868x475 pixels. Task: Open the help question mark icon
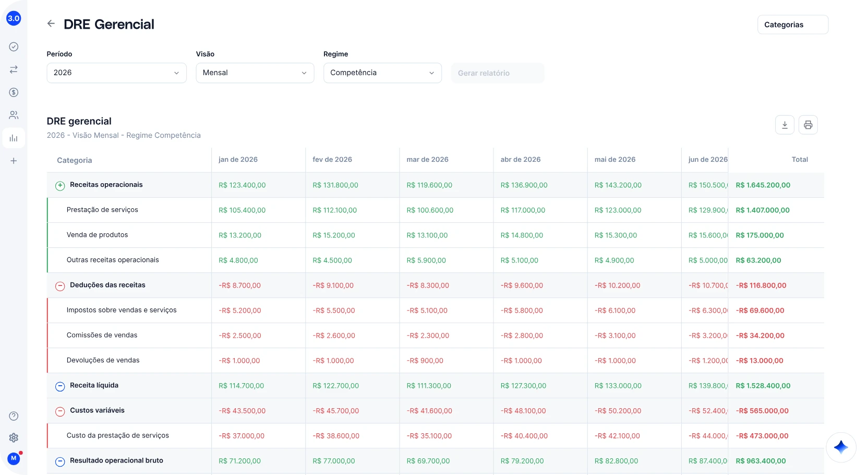[14, 416]
